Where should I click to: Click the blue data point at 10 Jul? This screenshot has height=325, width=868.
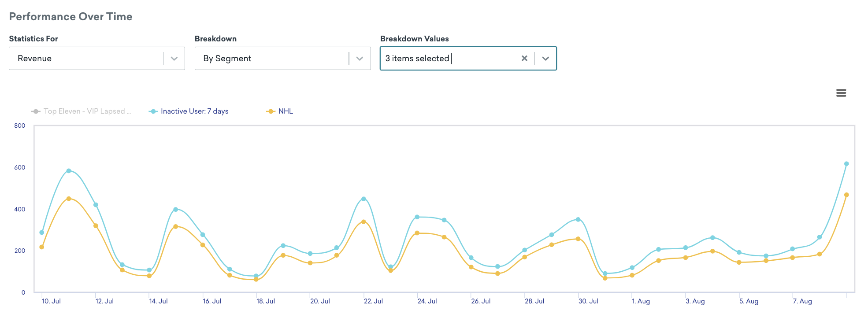(x=42, y=233)
